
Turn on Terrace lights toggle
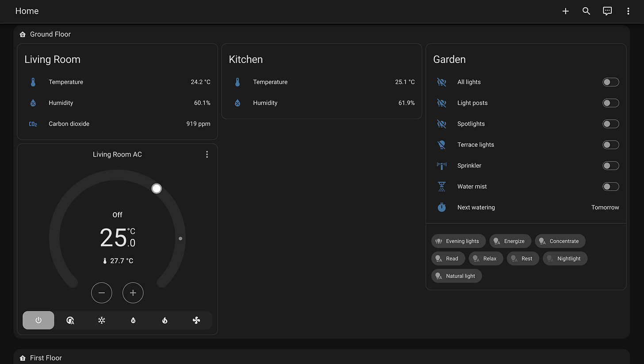tap(610, 145)
